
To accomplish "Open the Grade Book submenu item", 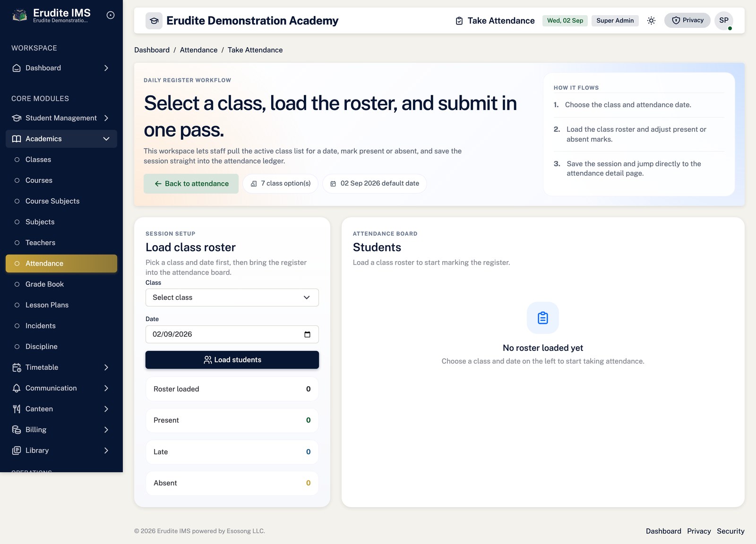I will (x=61, y=284).
